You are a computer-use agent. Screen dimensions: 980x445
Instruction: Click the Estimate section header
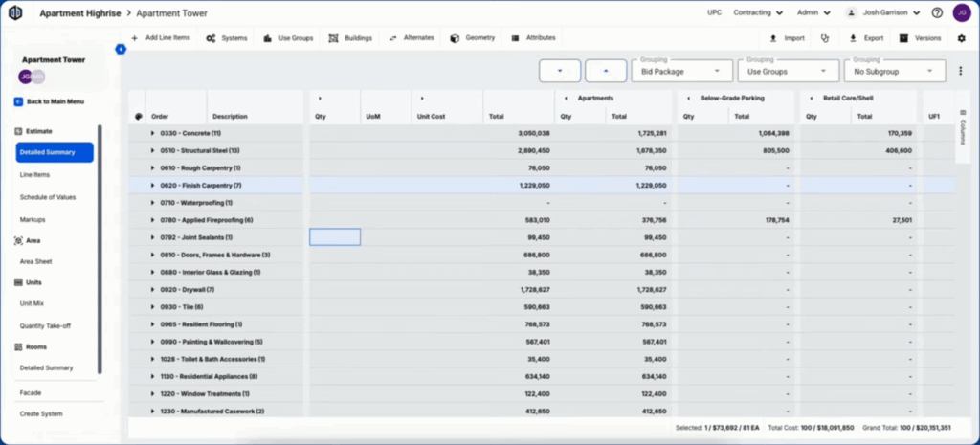(33, 131)
